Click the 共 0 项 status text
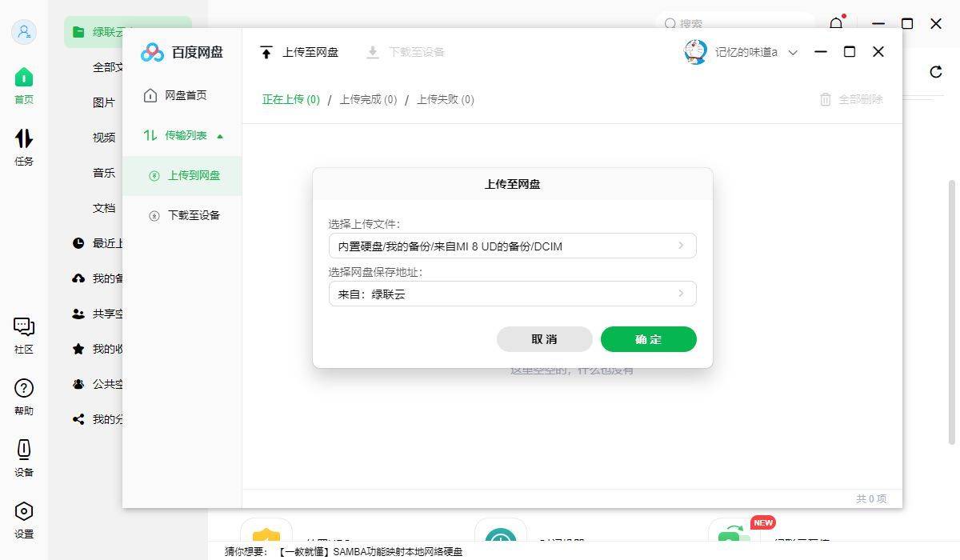960x560 pixels. [871, 498]
